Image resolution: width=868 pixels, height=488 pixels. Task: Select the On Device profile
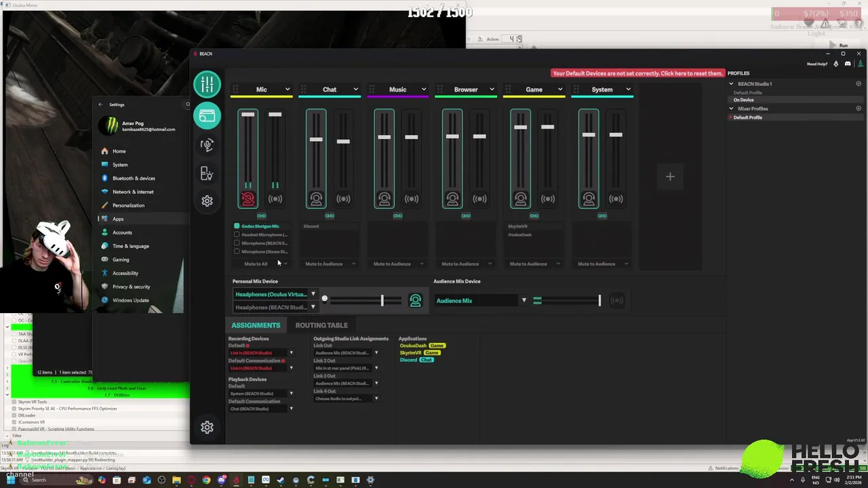coord(743,100)
